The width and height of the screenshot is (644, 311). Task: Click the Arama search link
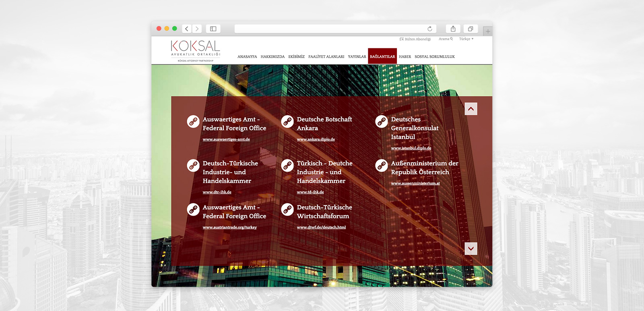click(x=446, y=39)
